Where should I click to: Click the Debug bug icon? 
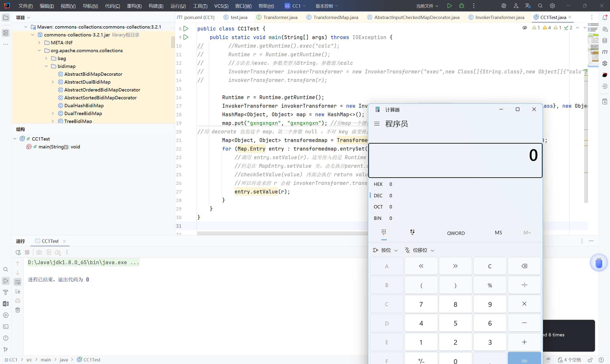tap(461, 6)
